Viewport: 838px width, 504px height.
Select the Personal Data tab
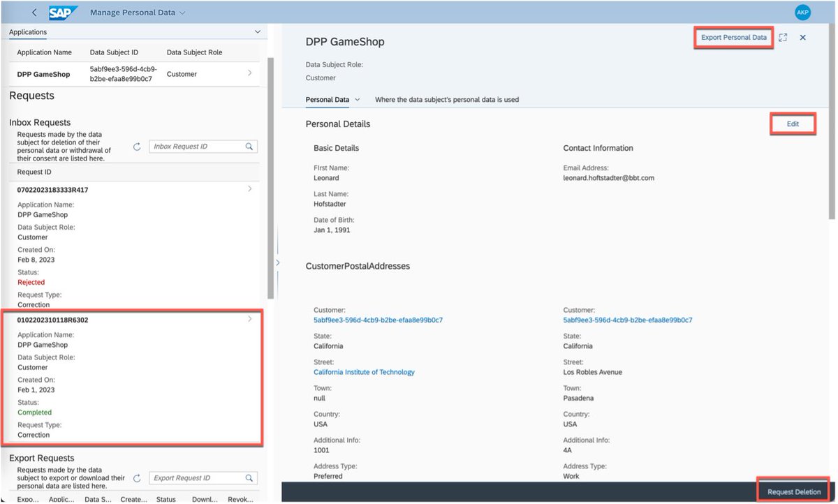coord(328,100)
